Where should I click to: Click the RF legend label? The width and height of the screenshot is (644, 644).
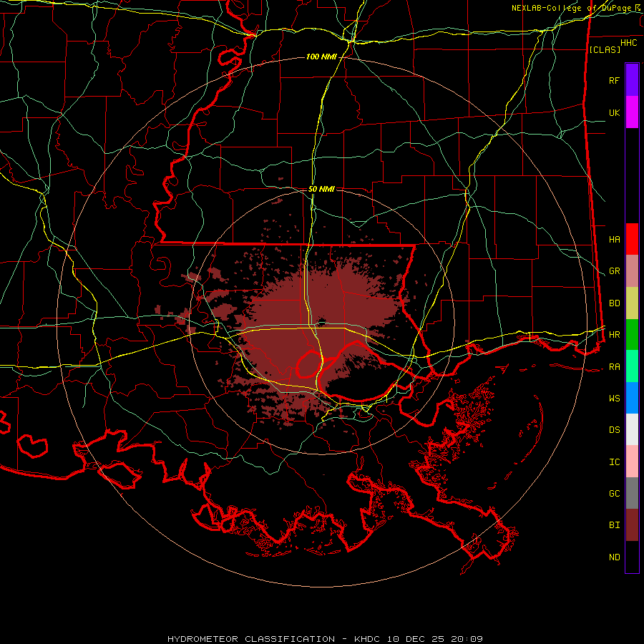click(x=614, y=80)
